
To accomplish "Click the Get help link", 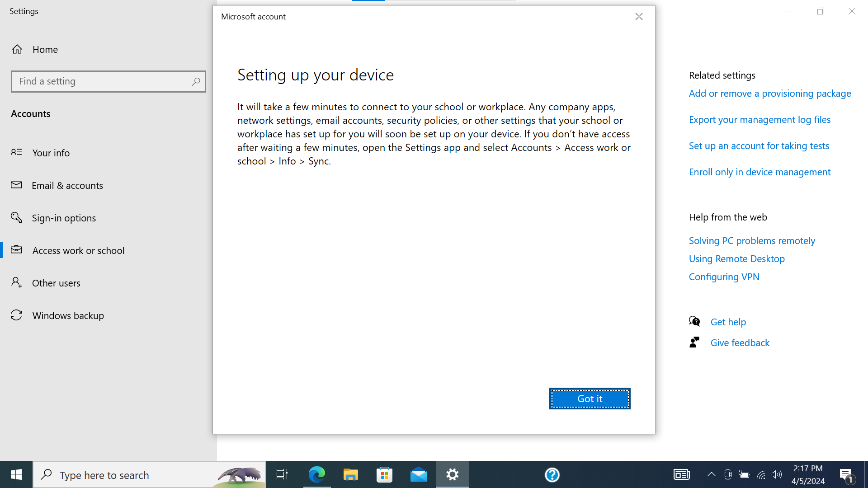I will tap(728, 322).
